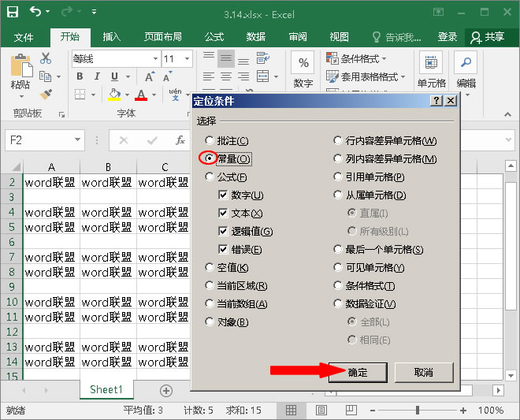Screen dimensions: 520x420
Task: Open the 编辑 search group
Action: click(466, 73)
